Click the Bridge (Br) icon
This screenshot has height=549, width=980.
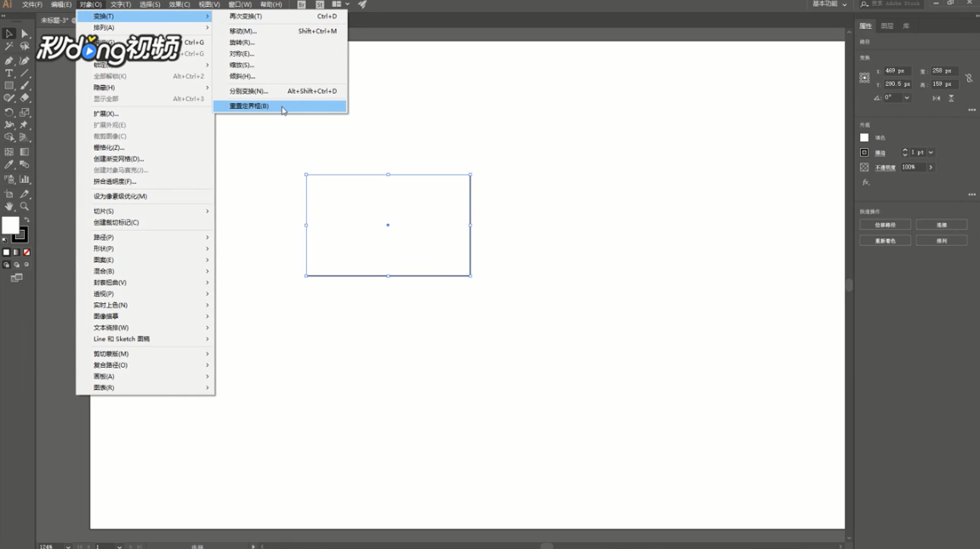(302, 4)
